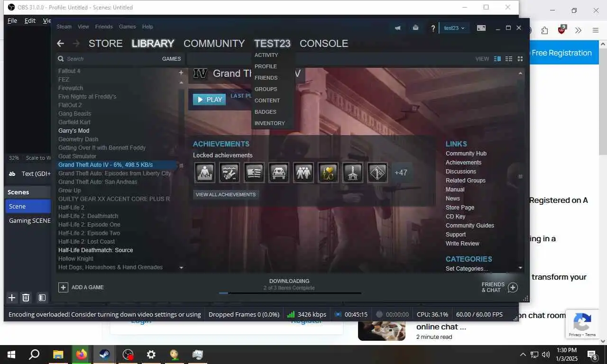Screen dimensions: 607x364
Task: Select the second locked achievement icon
Action: (230, 173)
